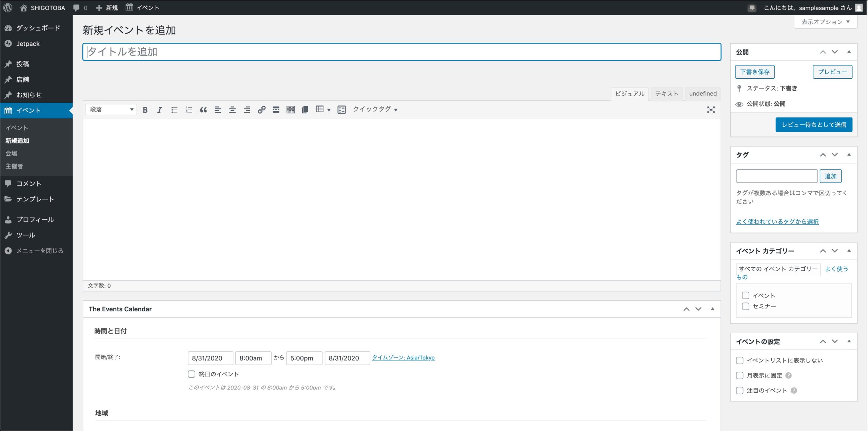Image resolution: width=868 pixels, height=431 pixels.
Task: Check the イベント category checkbox
Action: click(746, 295)
